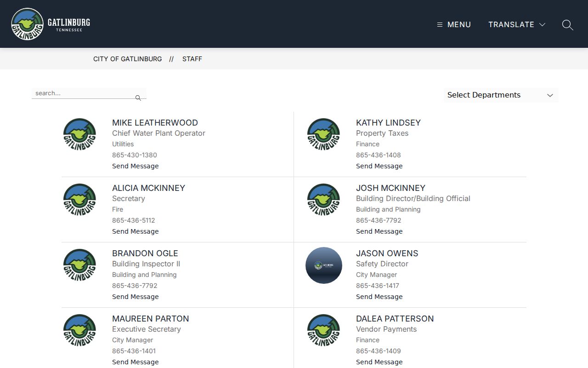Image resolution: width=588 pixels, height=368 pixels.
Task: Click Maureen Parton's avatar logo
Action: [x=79, y=330]
